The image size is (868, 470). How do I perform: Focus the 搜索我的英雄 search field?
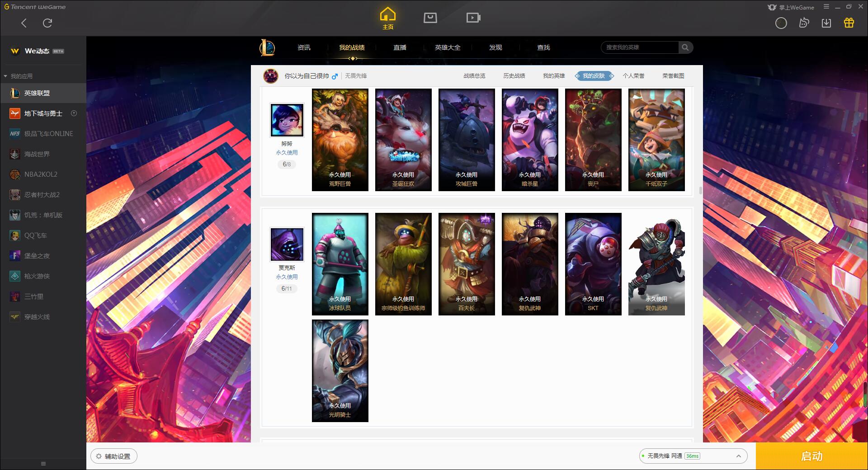coord(640,47)
